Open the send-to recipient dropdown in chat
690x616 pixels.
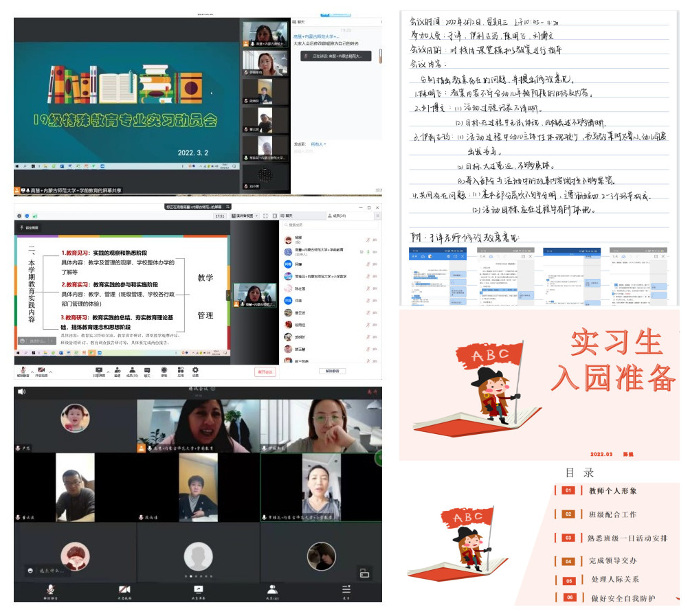coord(318,144)
